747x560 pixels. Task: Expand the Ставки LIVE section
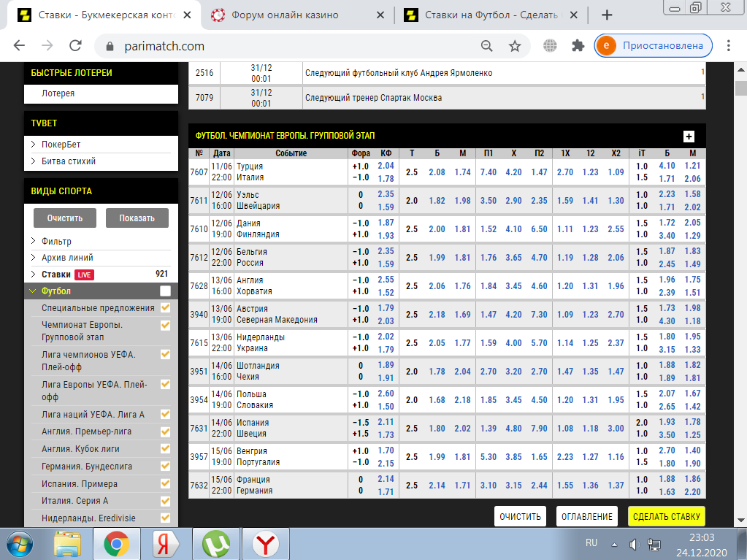[x=33, y=275]
